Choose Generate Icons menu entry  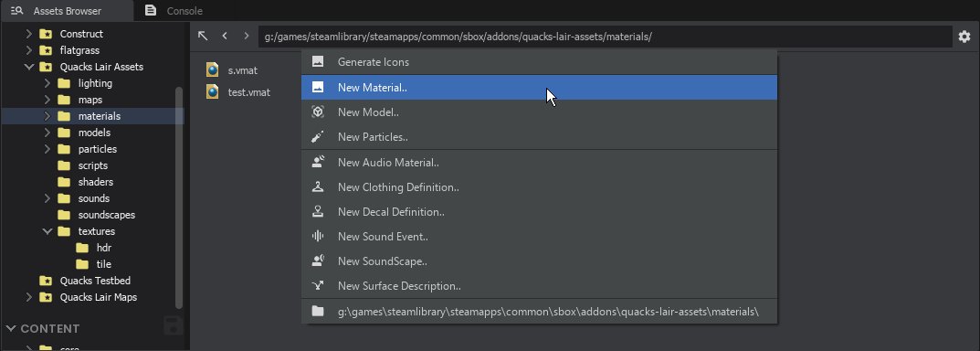539,62
